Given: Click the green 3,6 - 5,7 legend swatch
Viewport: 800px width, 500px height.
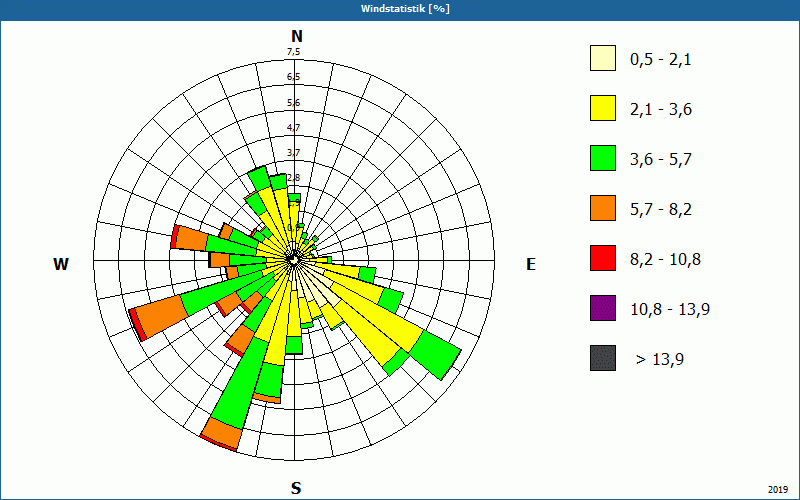Looking at the screenshot, I should [x=603, y=158].
